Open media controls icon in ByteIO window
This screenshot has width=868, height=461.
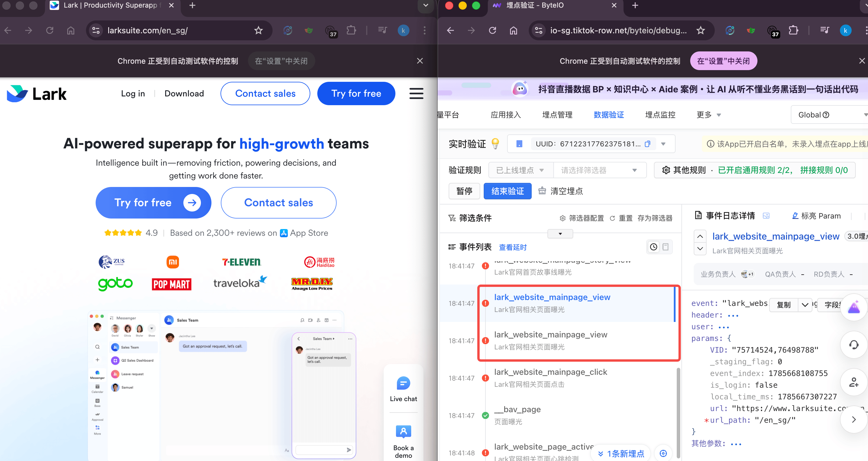pyautogui.click(x=824, y=30)
